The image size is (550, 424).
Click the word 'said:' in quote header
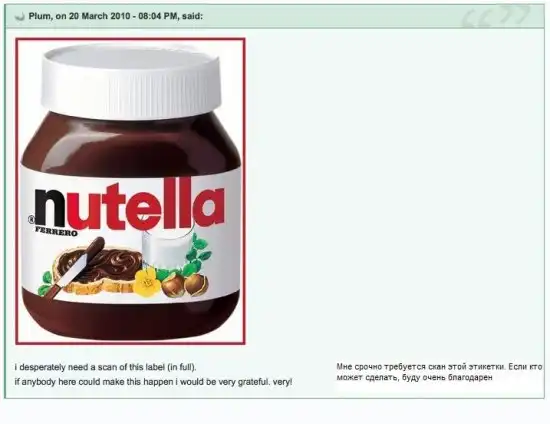[x=192, y=16]
